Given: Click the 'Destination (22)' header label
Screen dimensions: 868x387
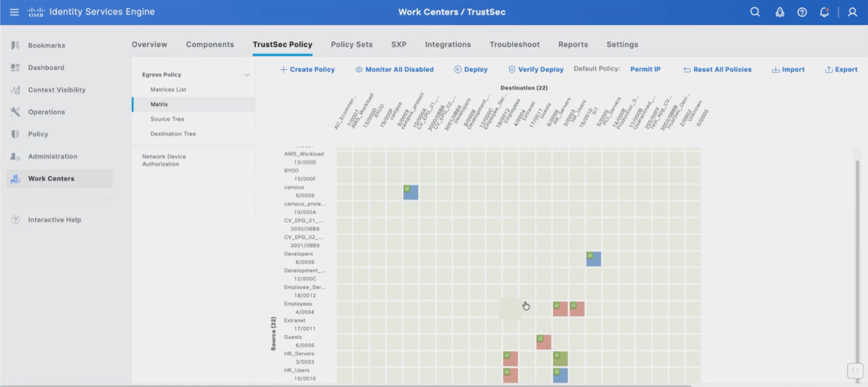Looking at the screenshot, I should coord(524,88).
